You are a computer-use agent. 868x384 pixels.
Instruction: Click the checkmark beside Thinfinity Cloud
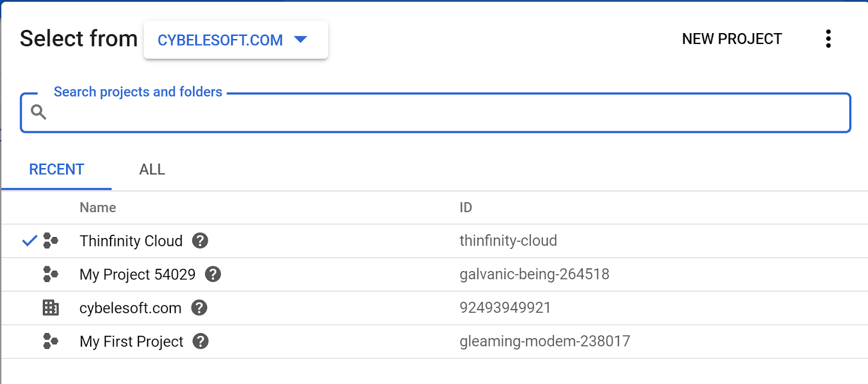point(30,241)
